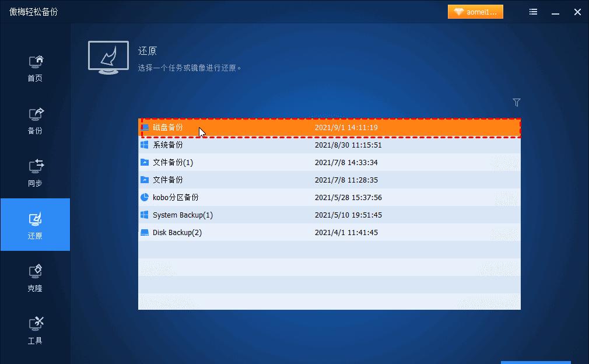This screenshot has width=589, height=364.
Task: Select the 系统备份 task name
Action: 167,145
